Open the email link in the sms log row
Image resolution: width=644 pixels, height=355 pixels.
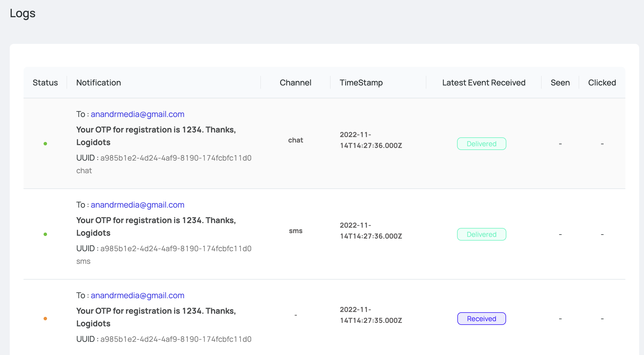[138, 205]
